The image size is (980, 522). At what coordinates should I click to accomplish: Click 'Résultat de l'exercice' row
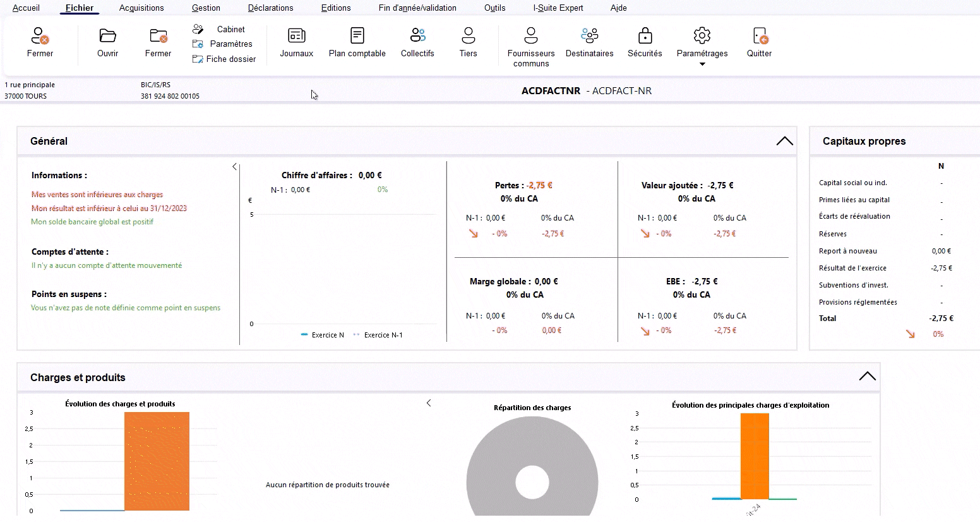tap(886, 268)
